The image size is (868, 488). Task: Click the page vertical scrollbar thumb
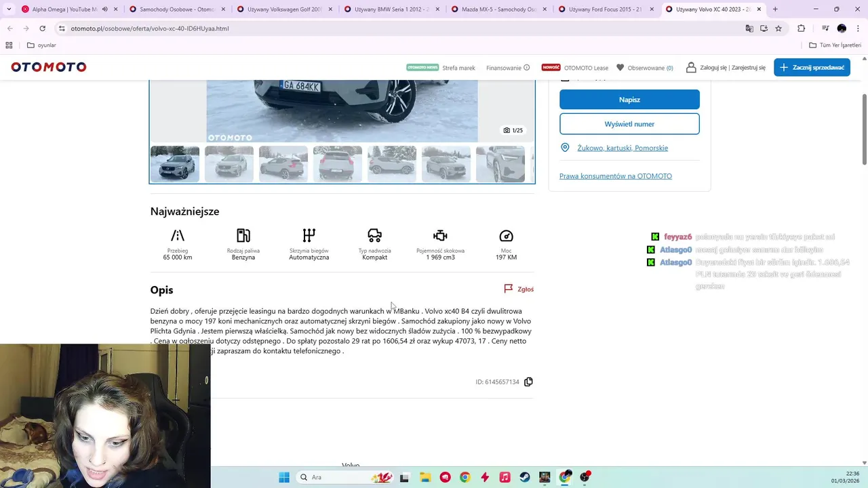pyautogui.click(x=865, y=129)
